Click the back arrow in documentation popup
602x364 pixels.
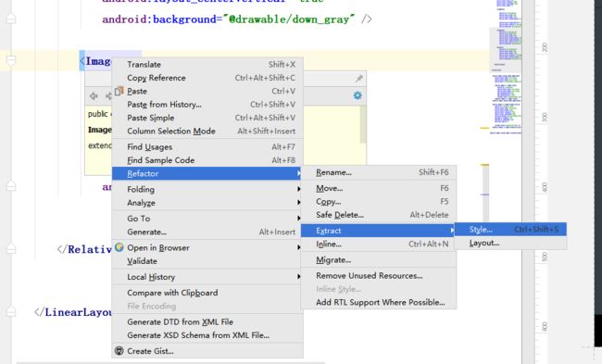pos(94,95)
